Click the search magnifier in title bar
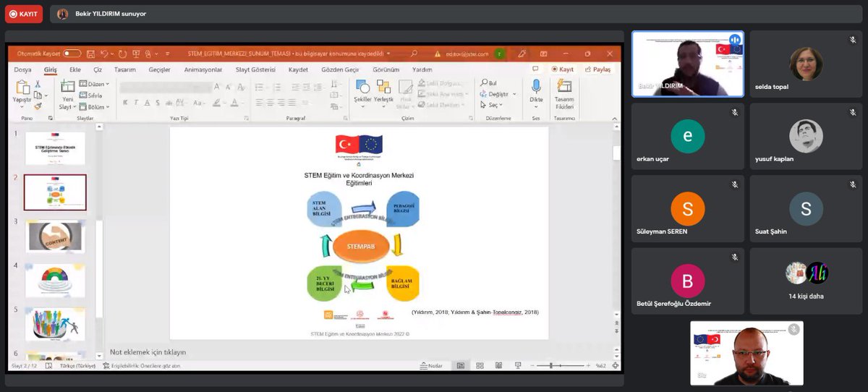868x392 pixels. tap(414, 54)
